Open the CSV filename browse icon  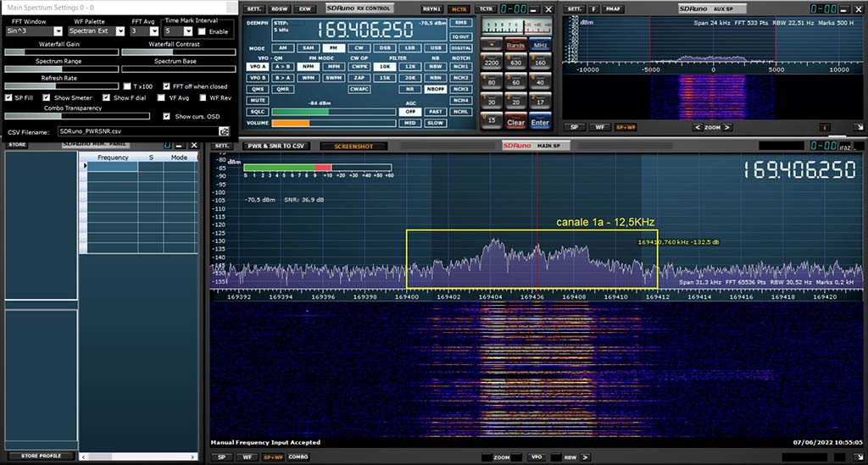pyautogui.click(x=224, y=131)
